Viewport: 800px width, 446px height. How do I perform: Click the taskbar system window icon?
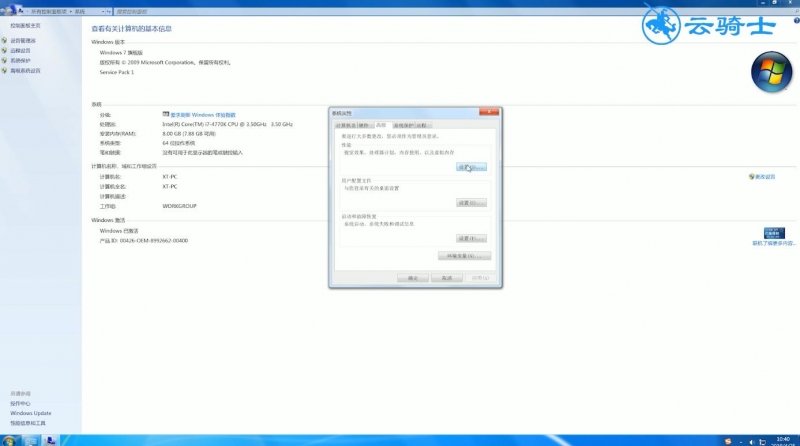click(50, 441)
